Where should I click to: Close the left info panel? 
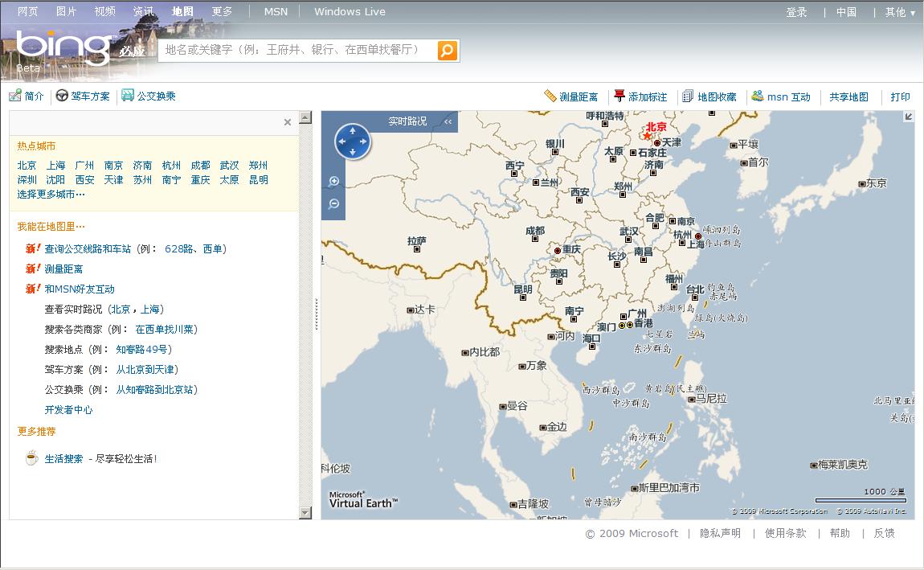tap(288, 122)
